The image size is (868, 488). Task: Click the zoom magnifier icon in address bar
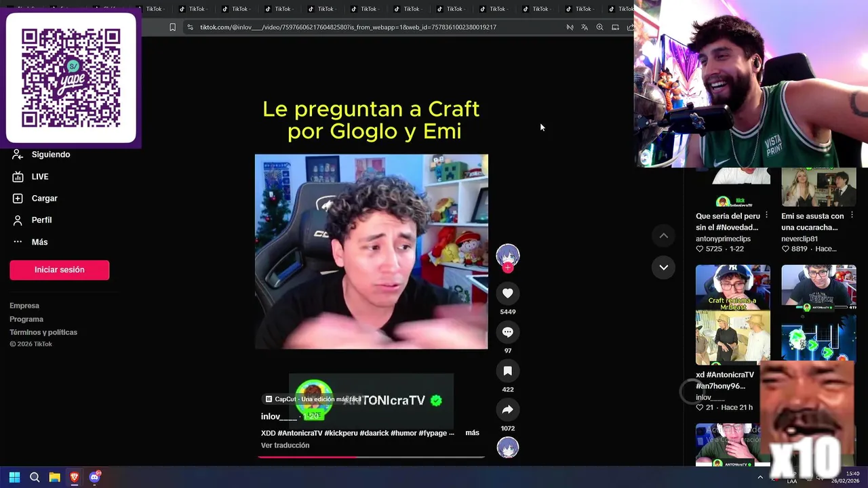[599, 27]
